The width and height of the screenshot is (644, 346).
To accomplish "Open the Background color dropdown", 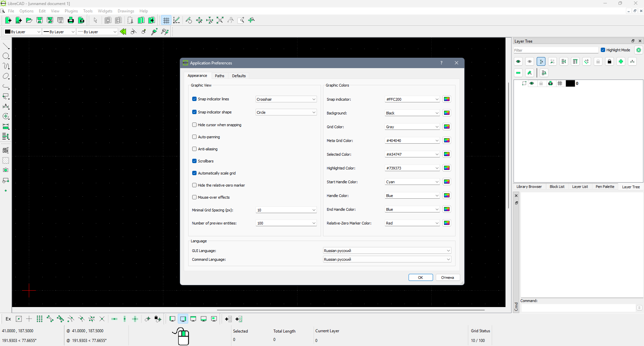I will point(412,113).
